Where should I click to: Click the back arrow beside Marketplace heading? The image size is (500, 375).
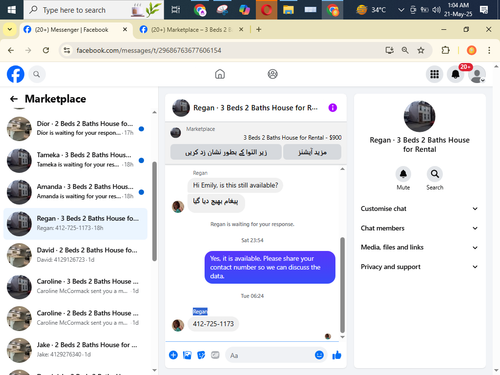click(x=14, y=99)
